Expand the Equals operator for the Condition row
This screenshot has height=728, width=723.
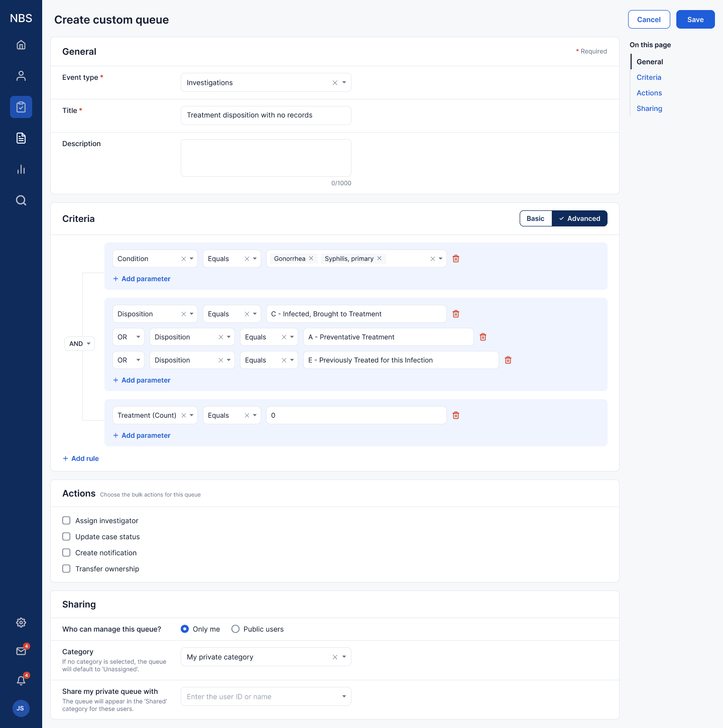255,259
